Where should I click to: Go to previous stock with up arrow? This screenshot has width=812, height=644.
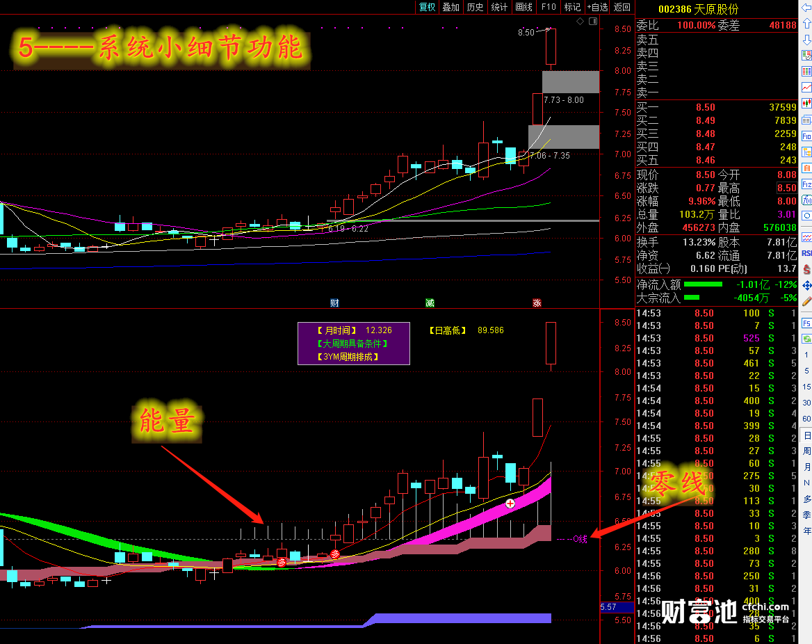806,24
